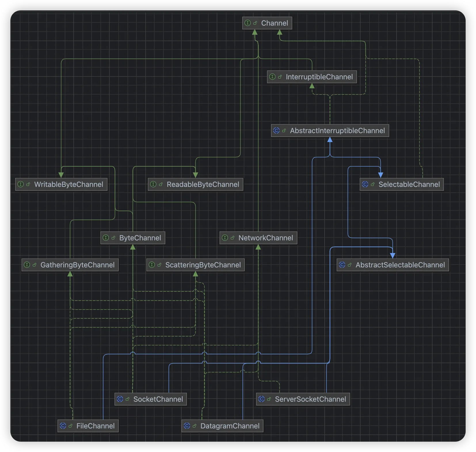
Task: Select the AbstractSelectableChannel class node
Action: (x=400, y=265)
